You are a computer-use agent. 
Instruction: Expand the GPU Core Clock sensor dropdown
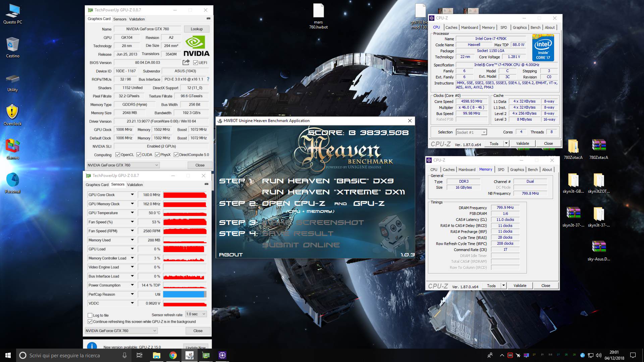[132, 195]
